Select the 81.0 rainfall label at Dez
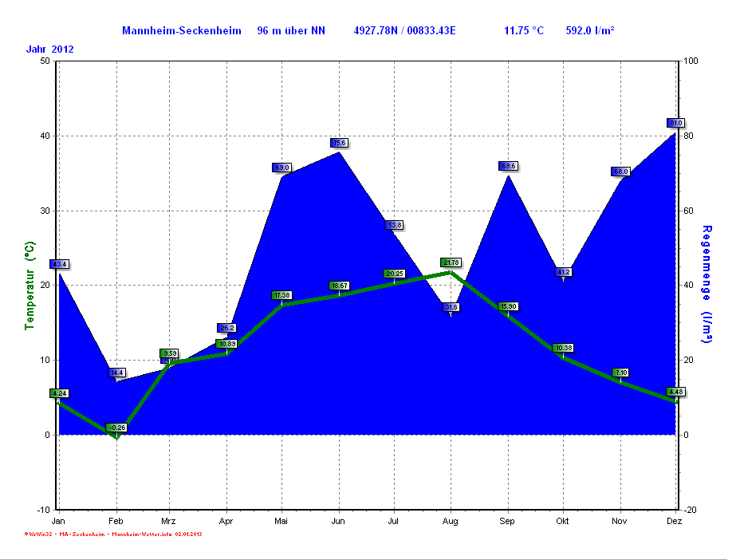 (675, 123)
